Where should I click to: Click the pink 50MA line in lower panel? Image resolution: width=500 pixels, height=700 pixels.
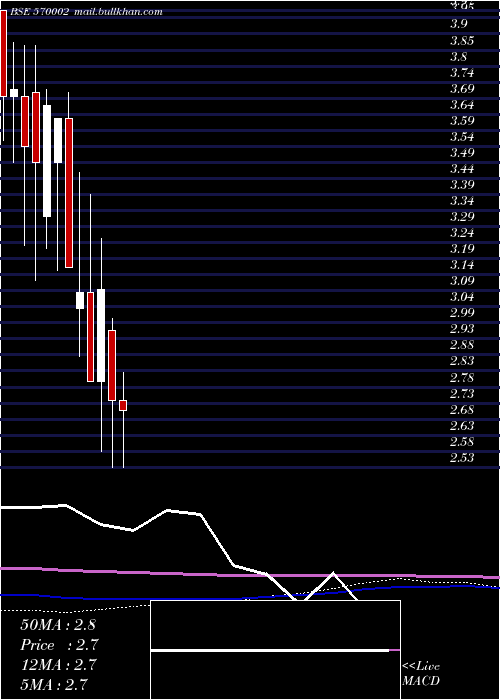pos(250,575)
